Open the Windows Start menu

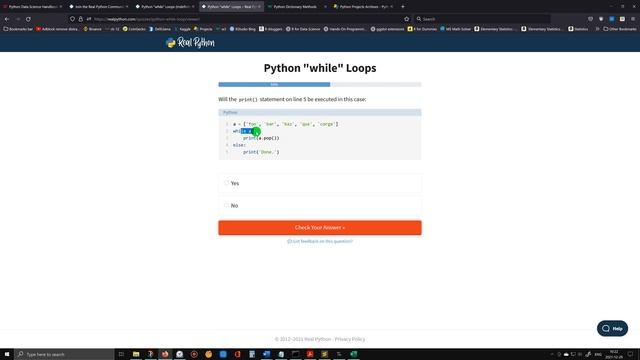[x=7, y=354]
